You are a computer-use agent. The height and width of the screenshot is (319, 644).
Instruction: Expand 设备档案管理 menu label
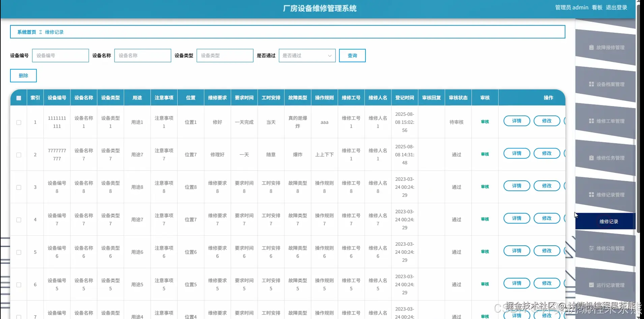[x=610, y=84]
